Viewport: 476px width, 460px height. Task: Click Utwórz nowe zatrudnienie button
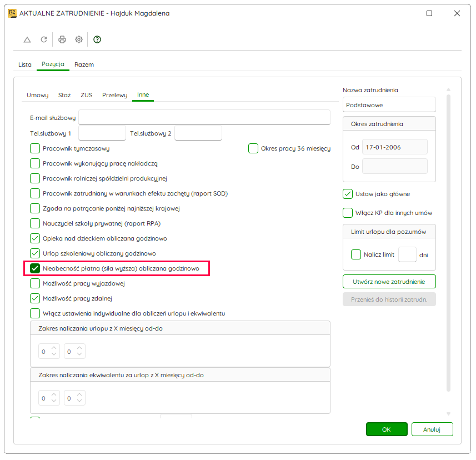tap(389, 282)
